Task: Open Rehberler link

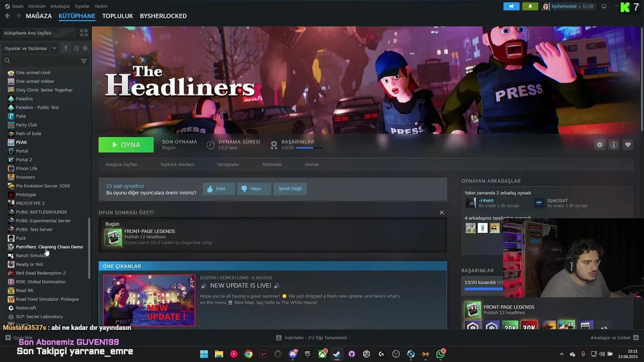Action: coord(272,164)
